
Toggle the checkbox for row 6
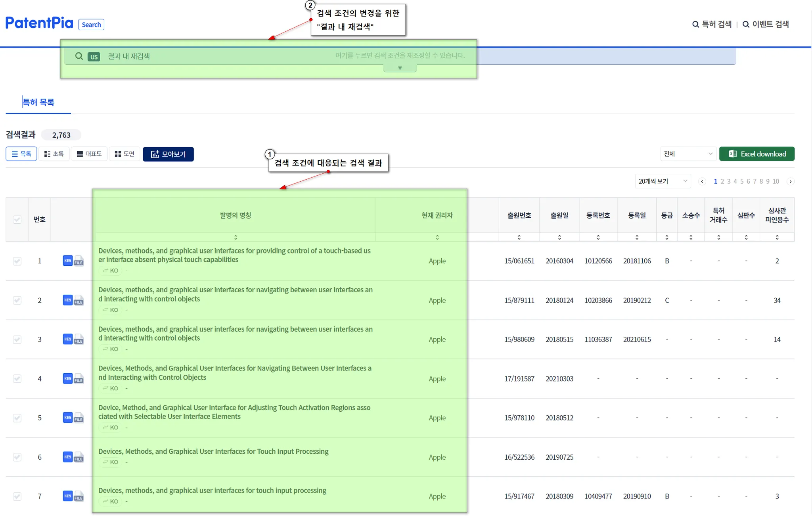coord(17,457)
